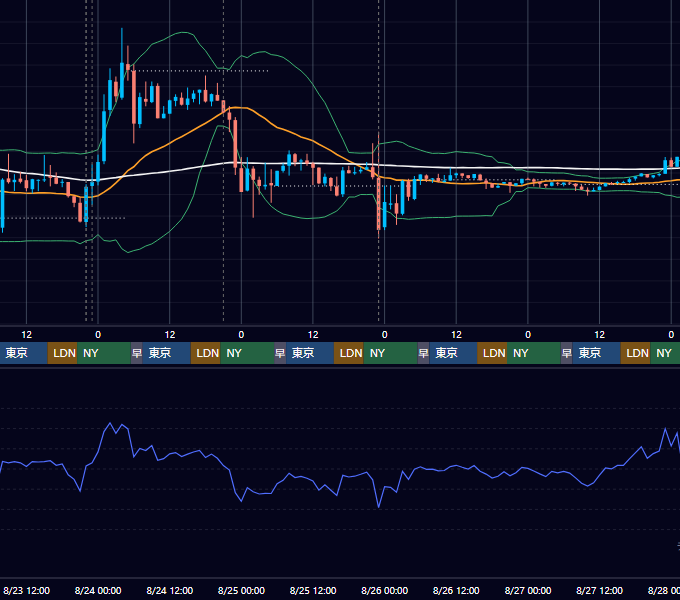Click the 8/23 12:00 date label
The image size is (680, 600).
[26, 590]
